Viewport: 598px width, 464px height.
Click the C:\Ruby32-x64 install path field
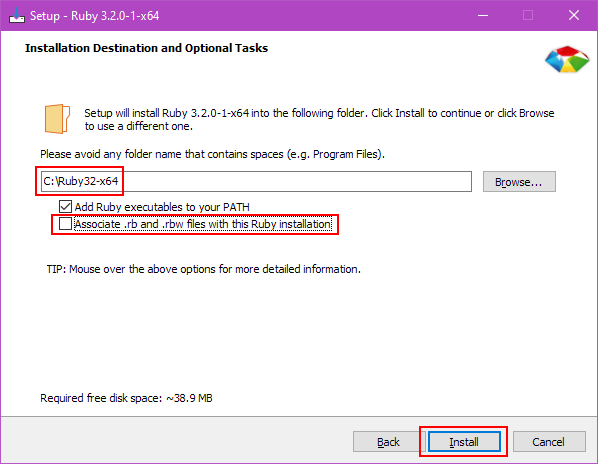click(x=256, y=181)
